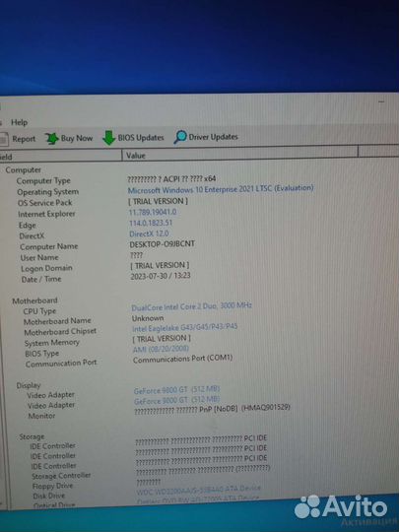Click the Communications Port (COM1) value
This screenshot has height=532, width=399.
point(182,359)
